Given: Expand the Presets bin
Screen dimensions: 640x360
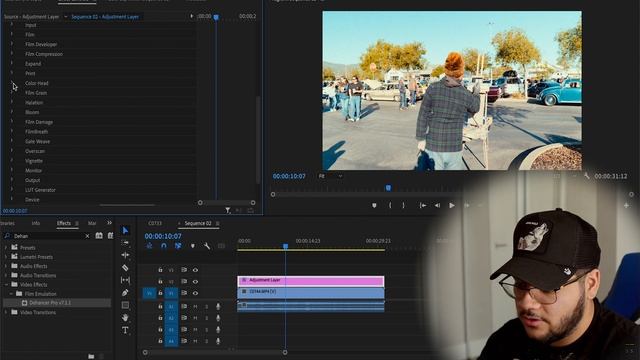Looking at the screenshot, I should [6, 247].
